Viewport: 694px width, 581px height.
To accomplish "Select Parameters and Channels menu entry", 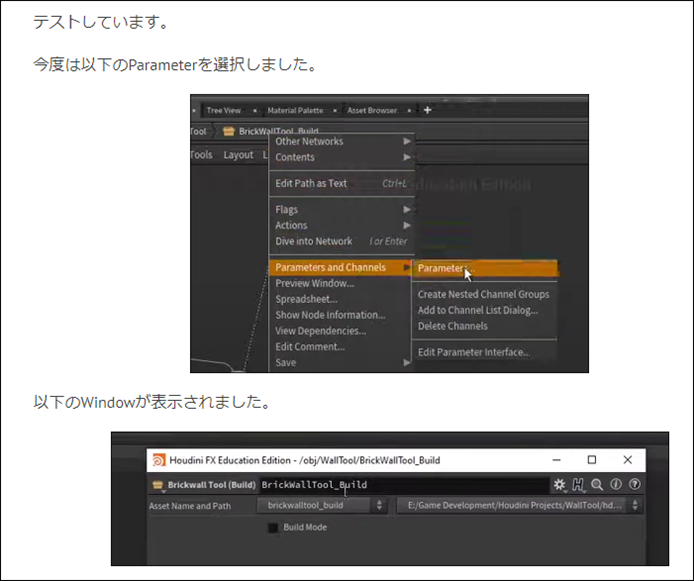I will coord(342,267).
